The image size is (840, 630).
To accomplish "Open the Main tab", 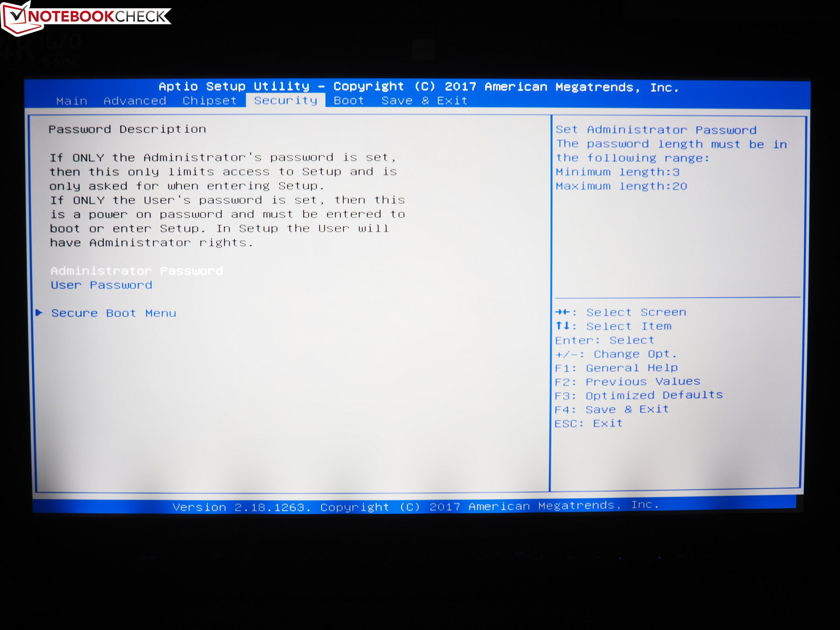I will [x=72, y=101].
